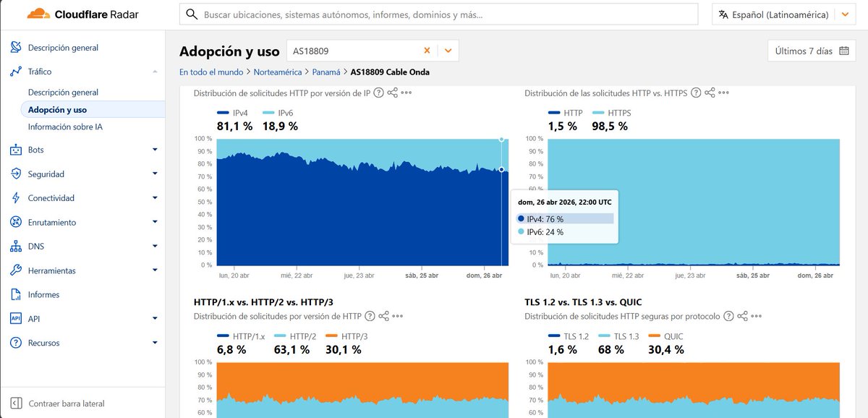Click the Herramientas wrench icon
868x418 pixels.
point(16,270)
